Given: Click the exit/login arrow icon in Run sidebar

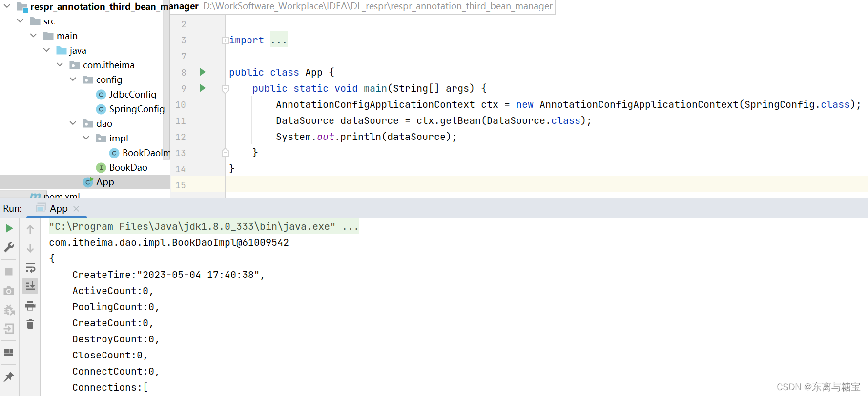Looking at the screenshot, I should point(9,329).
